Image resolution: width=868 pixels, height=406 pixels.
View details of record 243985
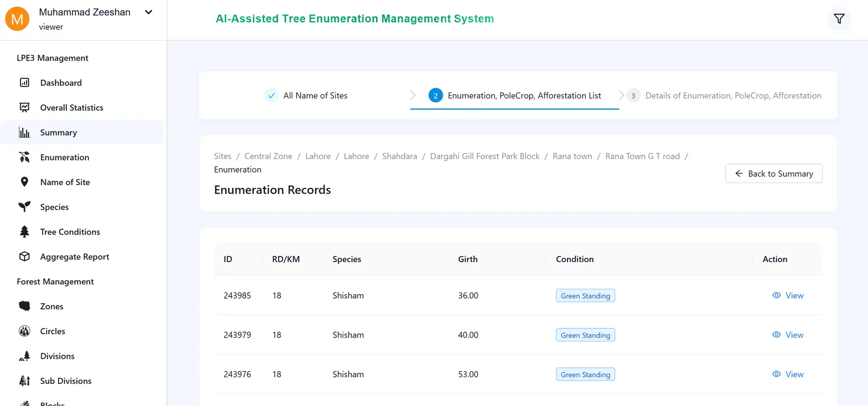pos(788,295)
